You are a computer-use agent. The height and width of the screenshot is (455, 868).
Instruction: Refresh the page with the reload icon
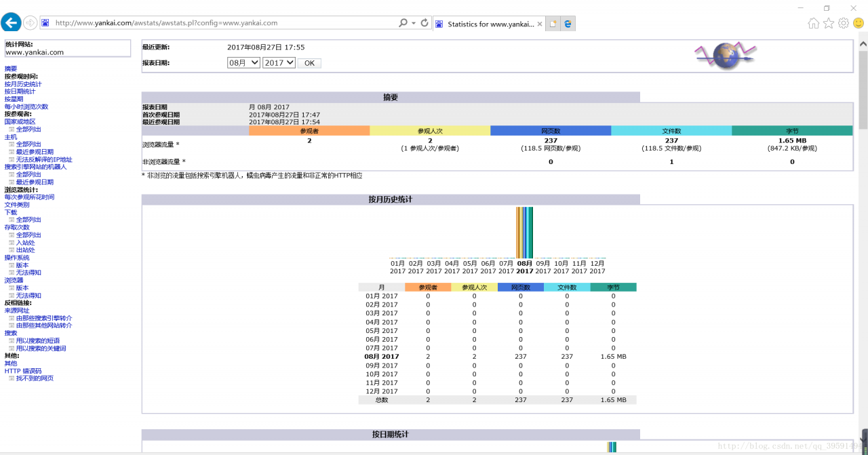tap(424, 22)
